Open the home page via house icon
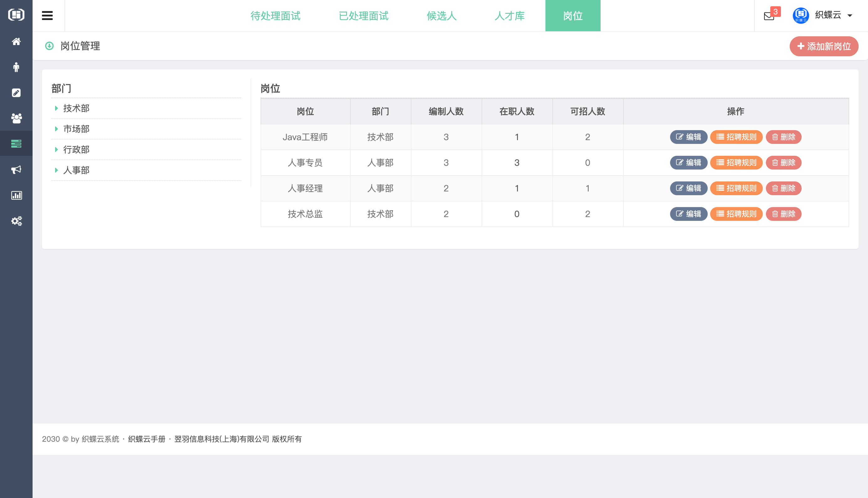 pyautogui.click(x=16, y=41)
